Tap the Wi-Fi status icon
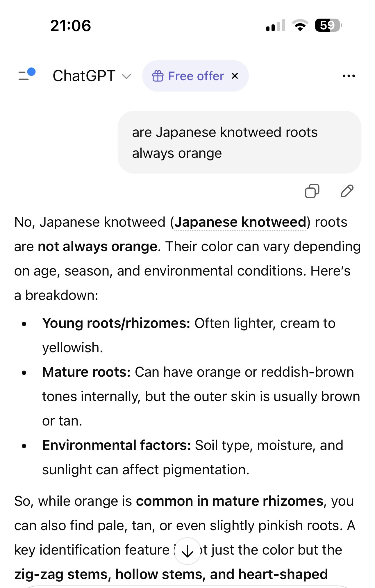This screenshot has width=375, height=588. click(301, 25)
